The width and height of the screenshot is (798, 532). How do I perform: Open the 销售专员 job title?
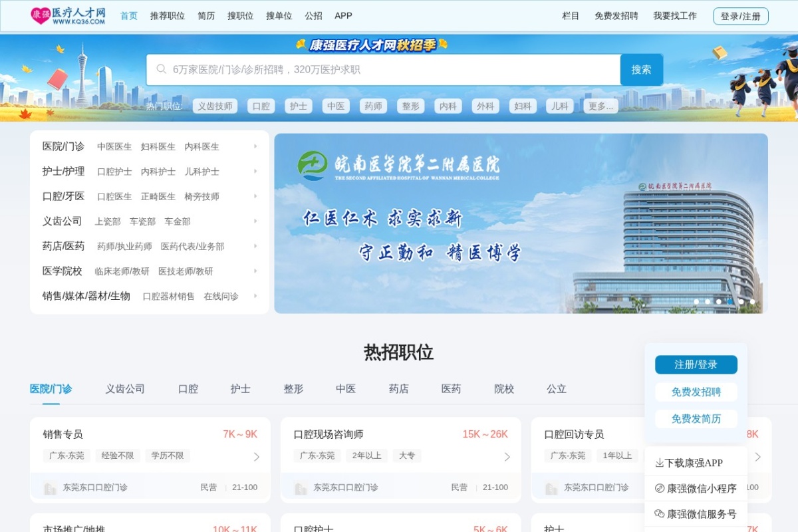click(x=63, y=434)
